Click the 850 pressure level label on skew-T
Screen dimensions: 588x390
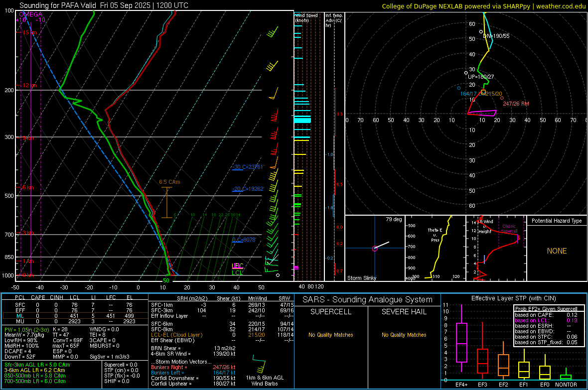(x=9, y=257)
